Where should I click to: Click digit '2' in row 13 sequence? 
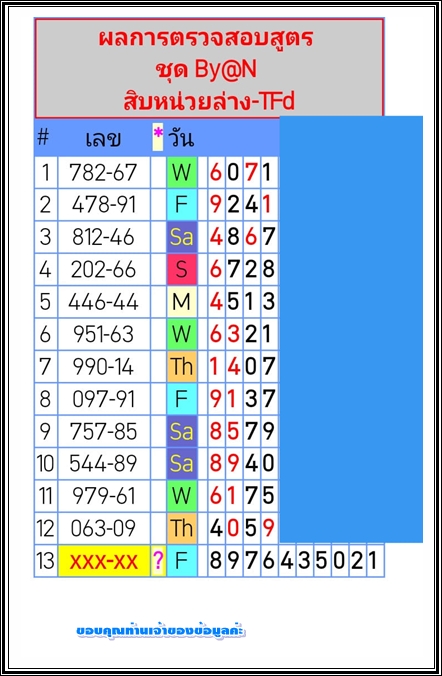pyautogui.click(x=357, y=561)
